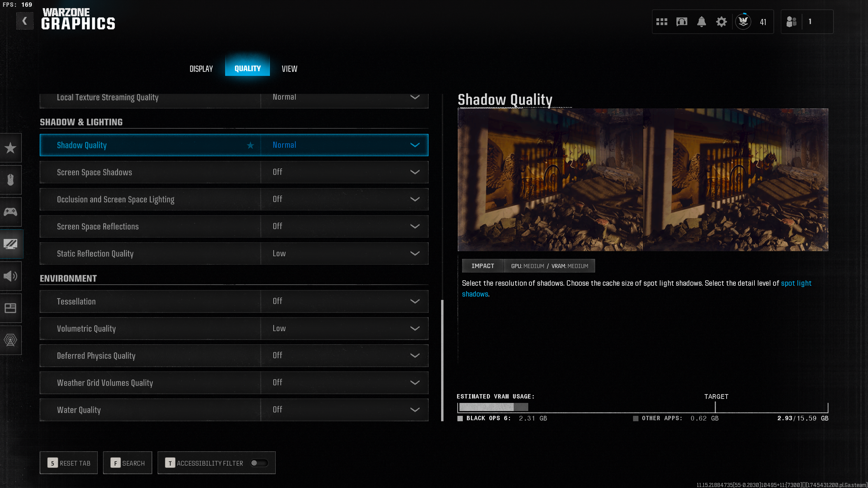The image size is (868, 488).
Task: Click the back arrow beside Warzone Graphics
Action: click(25, 21)
